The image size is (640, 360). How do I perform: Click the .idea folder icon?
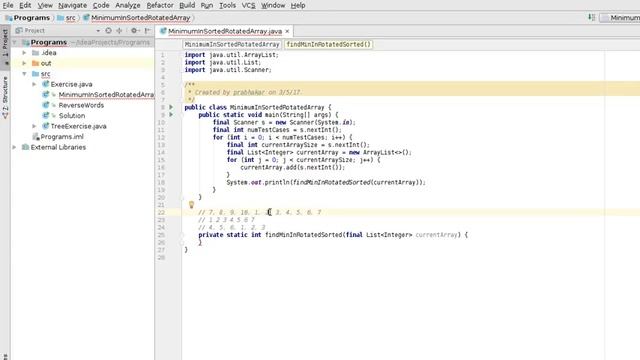click(36, 53)
